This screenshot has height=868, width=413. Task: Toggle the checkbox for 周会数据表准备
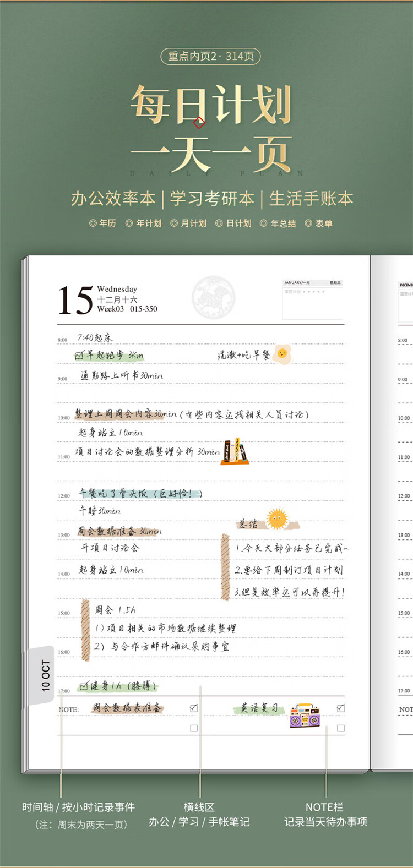[194, 708]
